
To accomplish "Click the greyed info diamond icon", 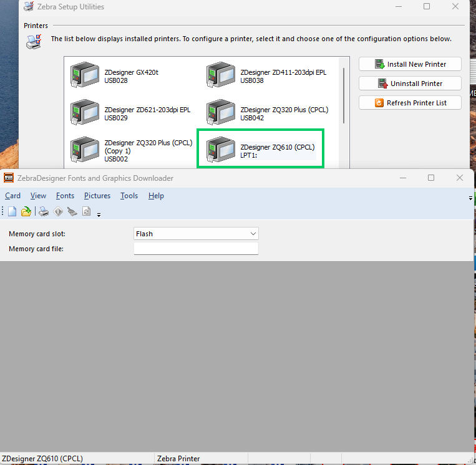I will (x=58, y=211).
